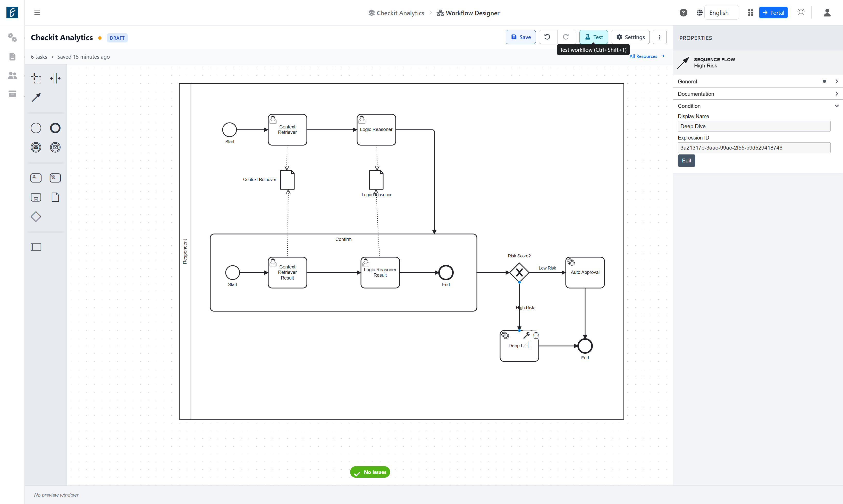Run the Test workflow button
843x504 pixels.
(594, 37)
